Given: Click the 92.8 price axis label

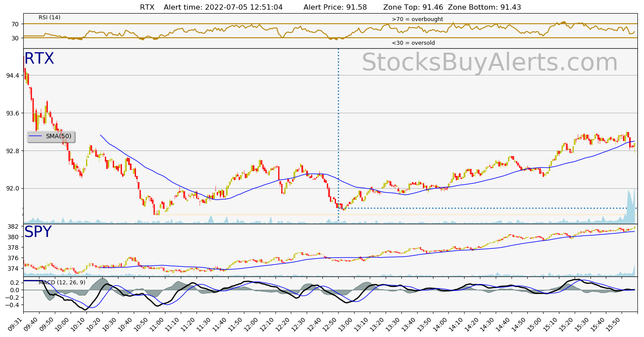Looking at the screenshot, I should click(x=12, y=151).
